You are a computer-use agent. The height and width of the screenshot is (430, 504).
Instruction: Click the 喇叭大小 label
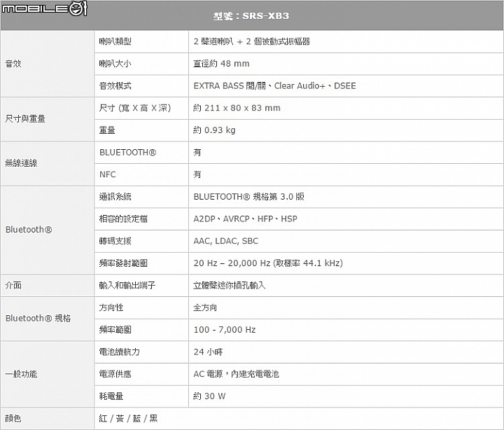click(x=115, y=64)
